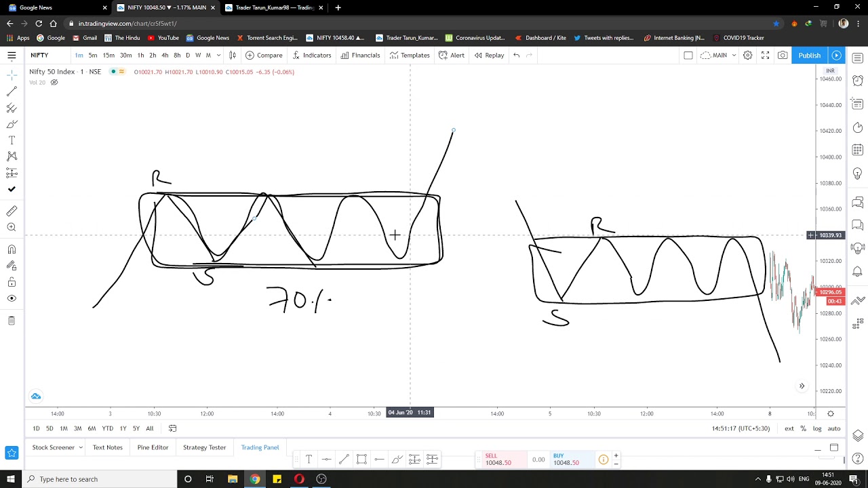The width and height of the screenshot is (868, 488).
Task: Switch to the Pine Editor tab
Action: [x=153, y=447]
